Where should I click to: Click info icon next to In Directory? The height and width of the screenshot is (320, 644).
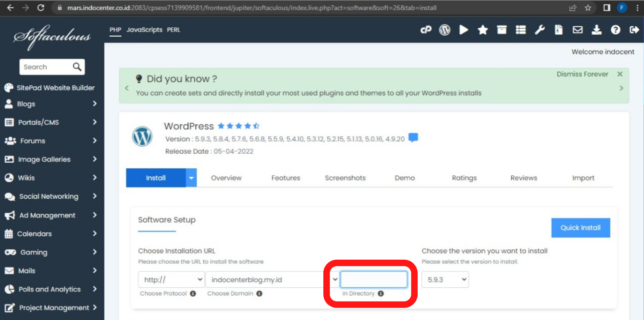pos(381,294)
